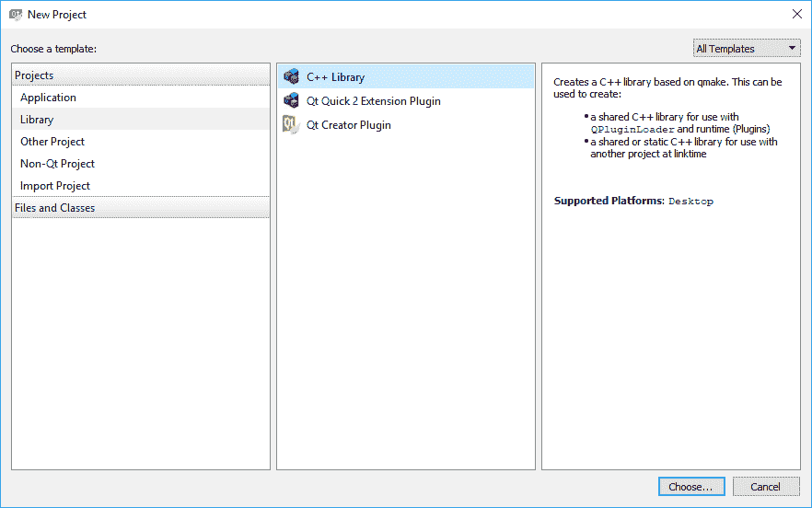Click the QPluginLoader text in description

click(x=632, y=130)
